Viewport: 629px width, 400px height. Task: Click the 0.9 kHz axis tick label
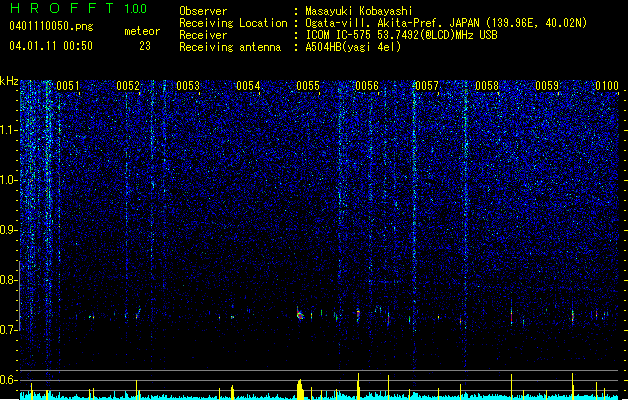pyautogui.click(x=9, y=230)
